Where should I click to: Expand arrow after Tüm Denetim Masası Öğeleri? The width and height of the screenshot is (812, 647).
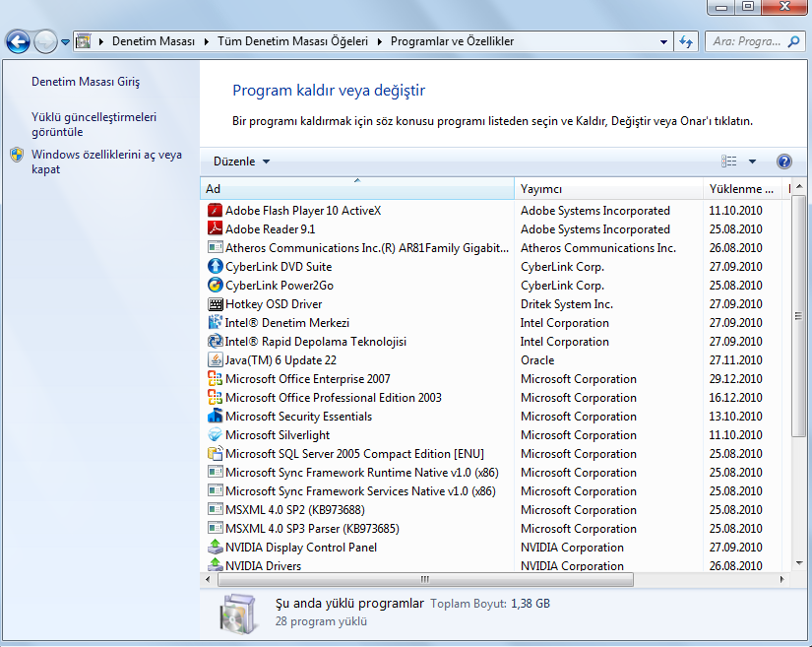click(x=380, y=41)
